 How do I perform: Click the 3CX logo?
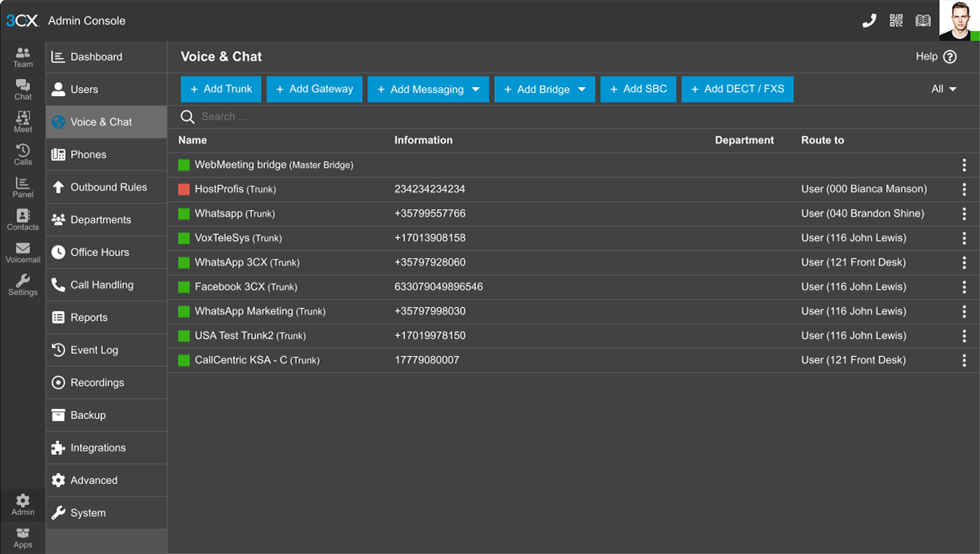point(22,20)
